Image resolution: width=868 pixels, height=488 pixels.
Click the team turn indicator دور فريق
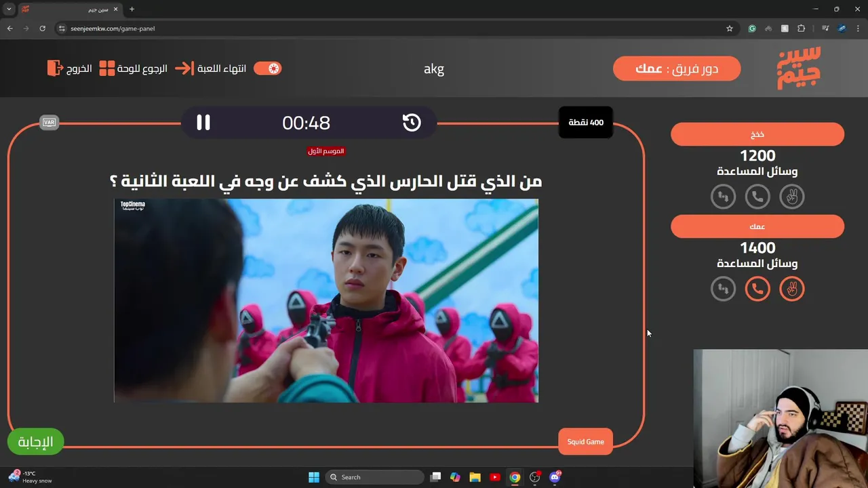(677, 68)
